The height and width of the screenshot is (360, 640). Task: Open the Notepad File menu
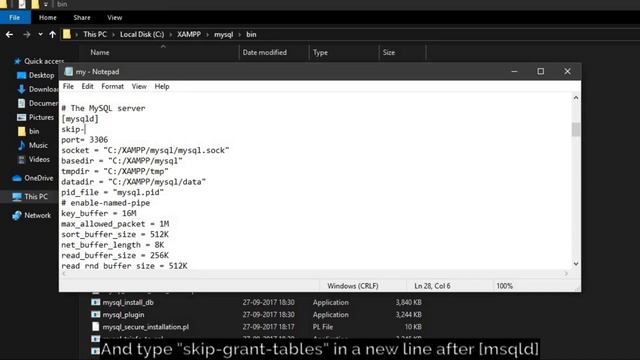(x=68, y=87)
